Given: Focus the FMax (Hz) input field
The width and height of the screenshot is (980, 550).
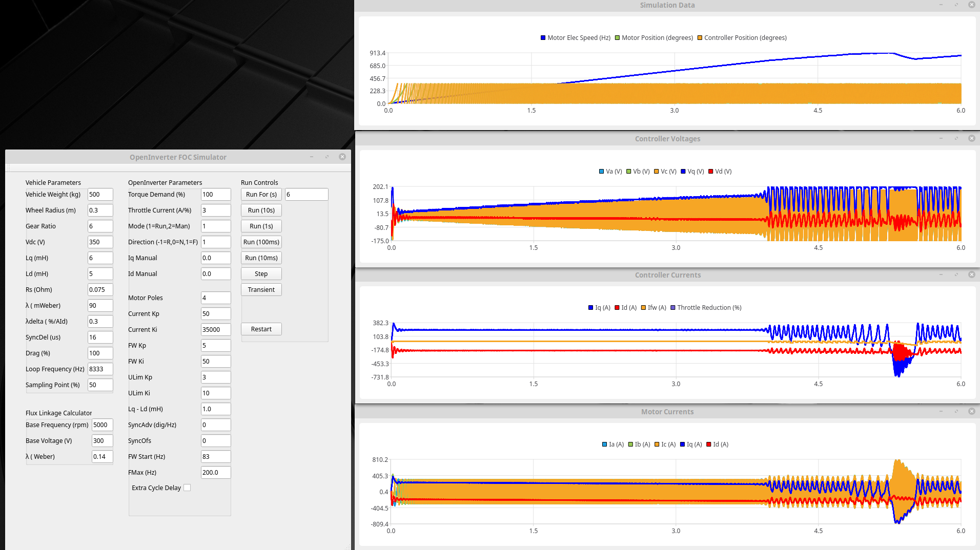Looking at the screenshot, I should 215,472.
